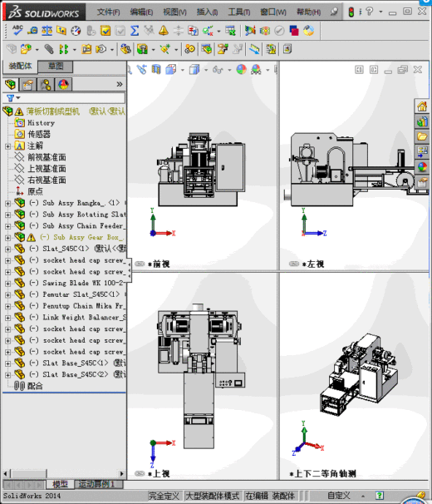Expand the 注解 annotations node
432x504 pixels.
pos(7,146)
